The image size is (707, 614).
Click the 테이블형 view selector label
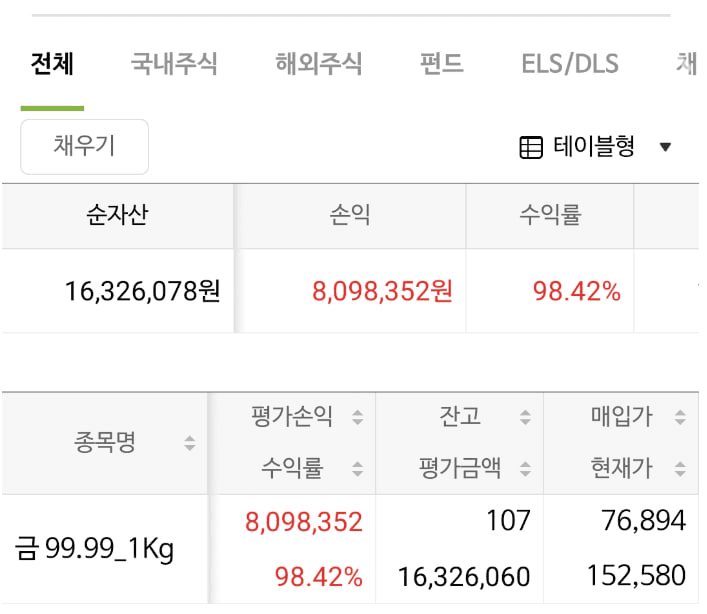point(594,148)
